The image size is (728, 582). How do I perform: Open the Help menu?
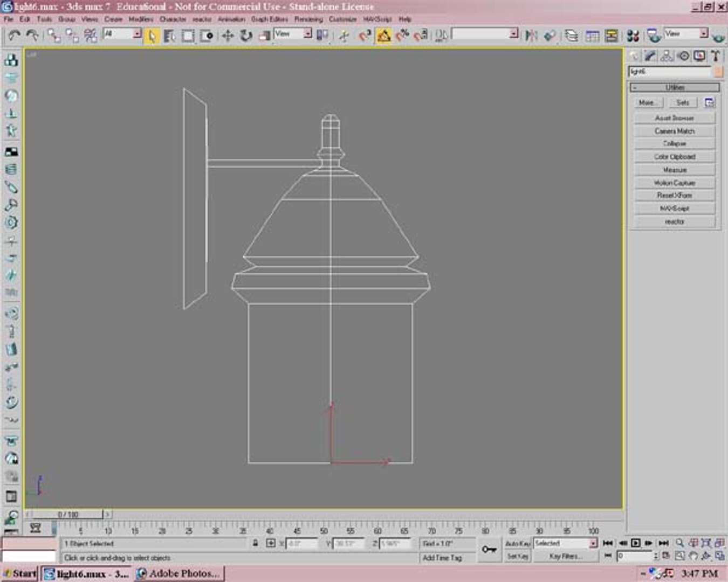point(405,19)
